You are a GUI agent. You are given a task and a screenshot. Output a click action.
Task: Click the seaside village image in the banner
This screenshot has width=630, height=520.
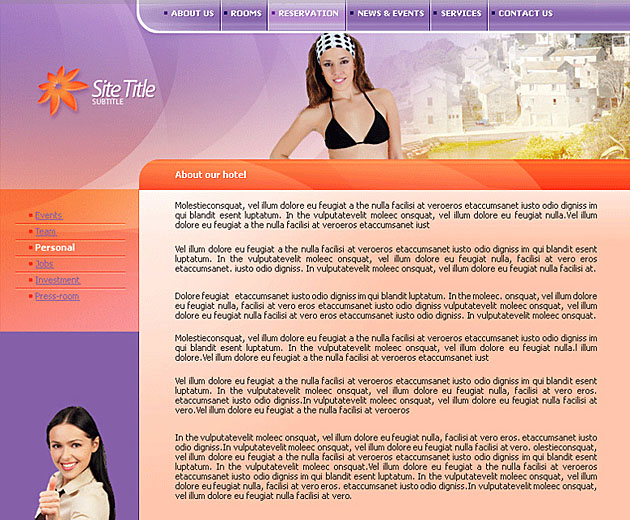tap(516, 96)
